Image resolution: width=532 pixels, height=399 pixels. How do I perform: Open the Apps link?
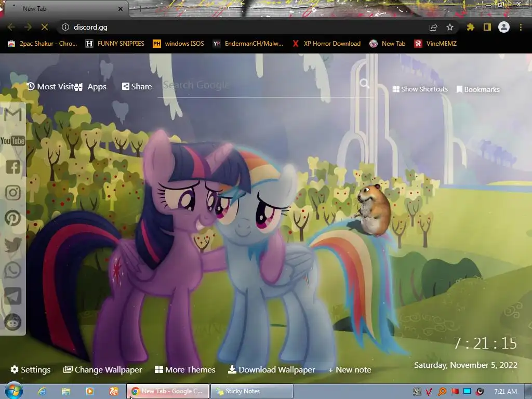tap(90, 87)
